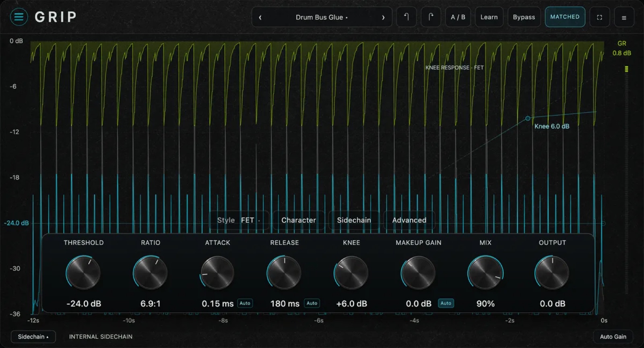Image resolution: width=644 pixels, height=348 pixels.
Task: Open the Sidechain tab
Action: tap(354, 220)
